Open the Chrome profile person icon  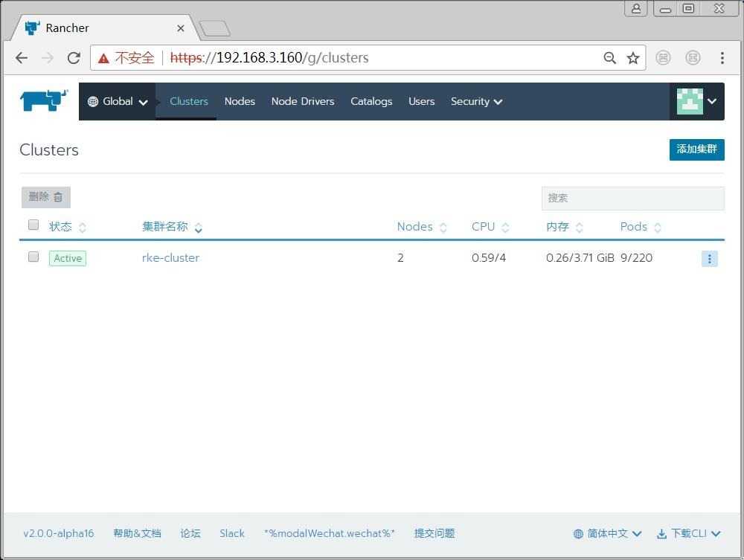click(x=636, y=8)
